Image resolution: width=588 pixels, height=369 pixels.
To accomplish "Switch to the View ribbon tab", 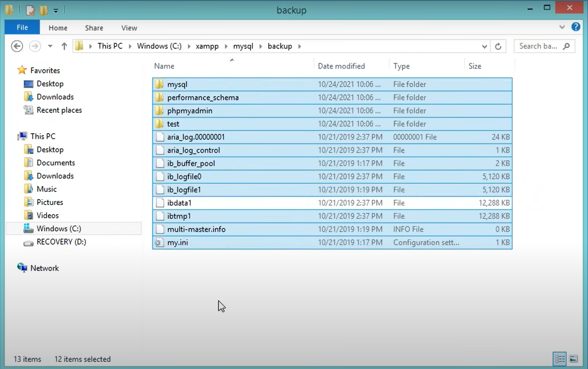I will point(129,28).
